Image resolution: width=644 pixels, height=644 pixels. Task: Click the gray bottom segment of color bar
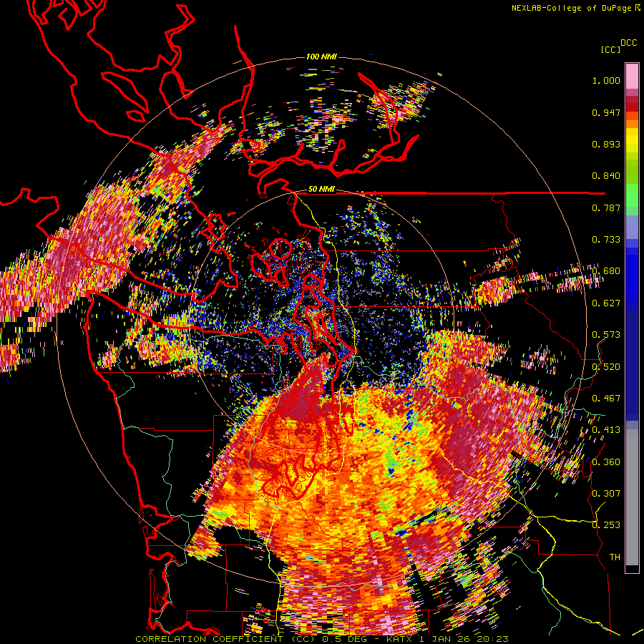[x=632, y=497]
